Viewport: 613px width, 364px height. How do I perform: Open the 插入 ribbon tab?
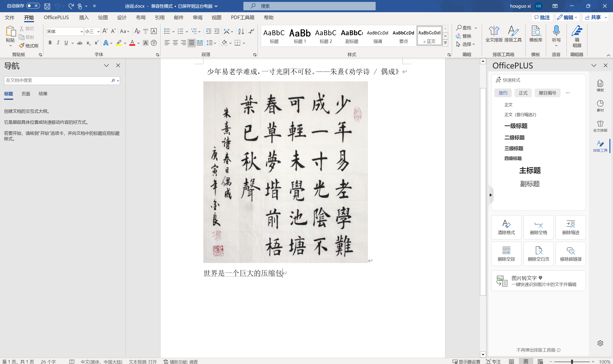pyautogui.click(x=84, y=17)
